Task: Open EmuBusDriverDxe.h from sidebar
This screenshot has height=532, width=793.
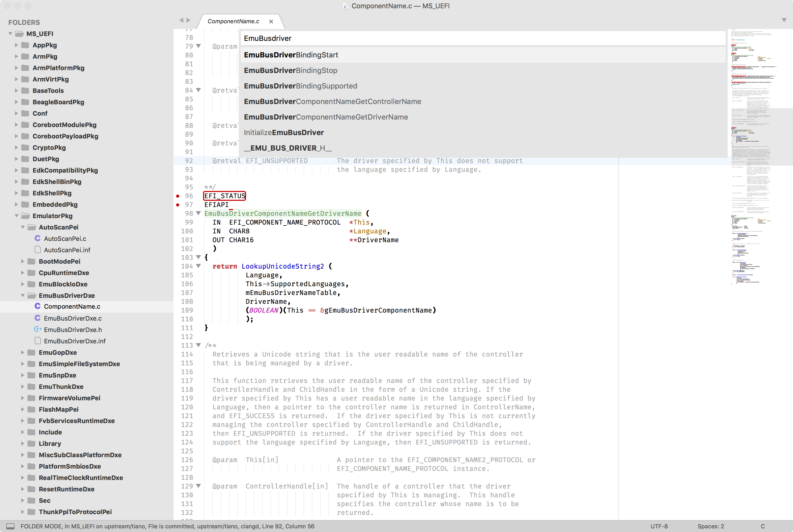Action: (73, 330)
